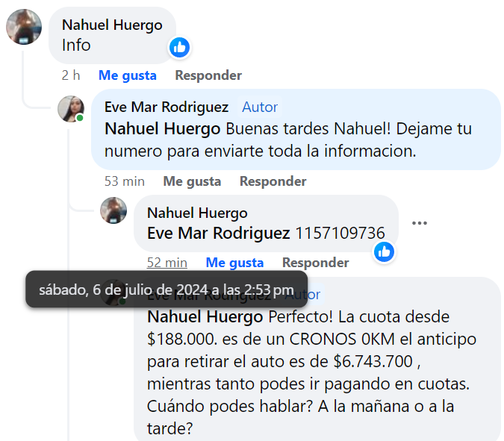Screen dimensions: 504x441
Task: Reply to the Info comment via Responder
Action: point(208,75)
